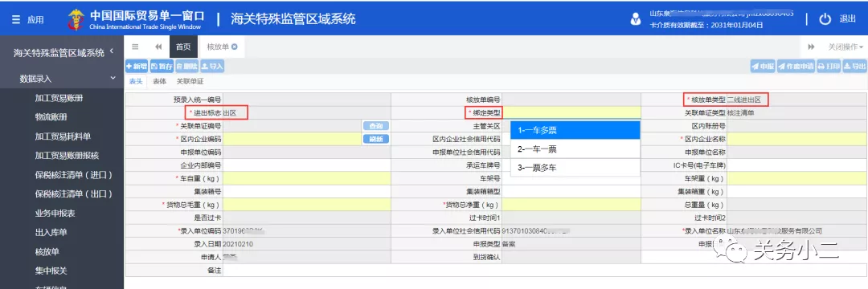868x289 pixels.
Task: Open the 应用 hamburger menu
Action: click(27, 19)
